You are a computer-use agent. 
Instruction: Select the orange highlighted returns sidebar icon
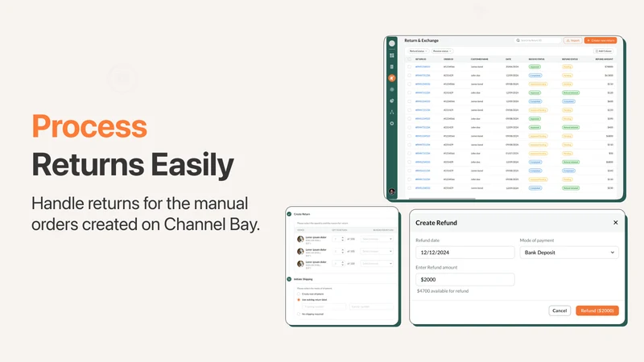392,78
